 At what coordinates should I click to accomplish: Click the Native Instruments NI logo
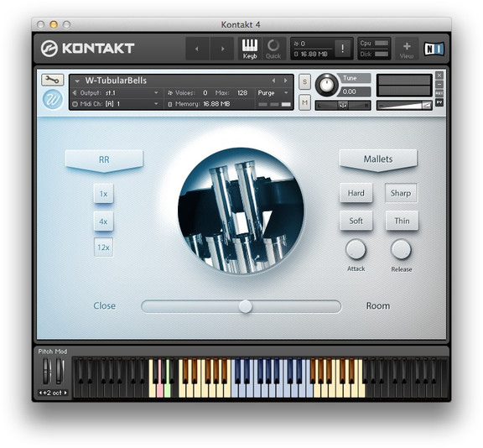[x=434, y=49]
